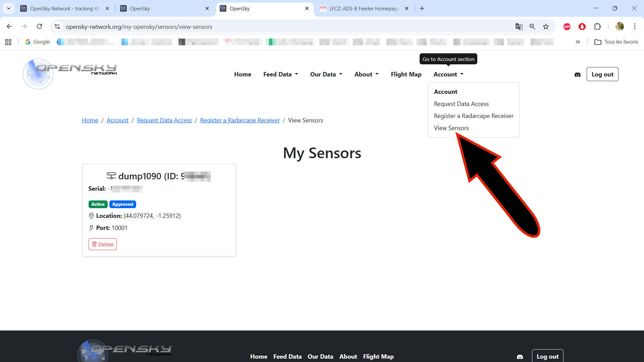644x362 pixels.
Task: Select Register a Radarcape Receiver menu entry
Action: (474, 116)
